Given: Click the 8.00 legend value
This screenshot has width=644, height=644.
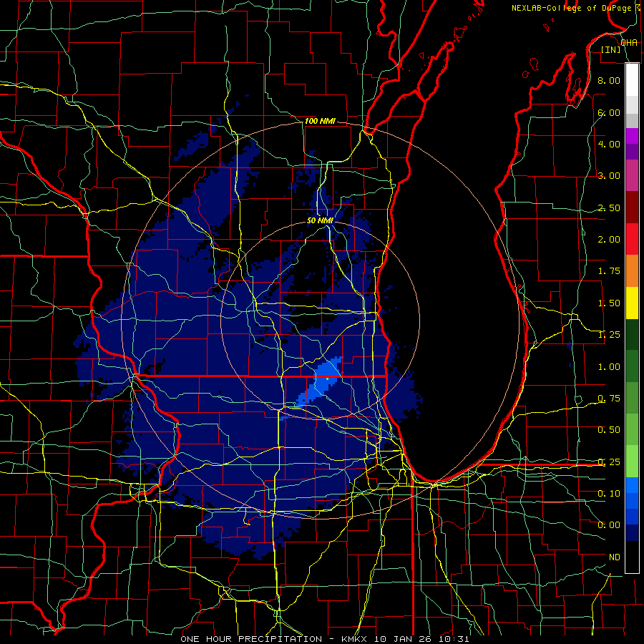Looking at the screenshot, I should coord(609,80).
